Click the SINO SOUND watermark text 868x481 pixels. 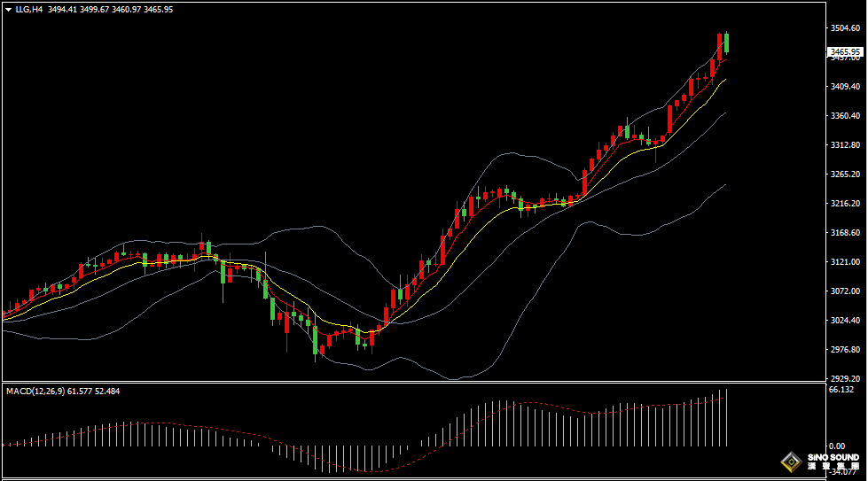click(833, 458)
